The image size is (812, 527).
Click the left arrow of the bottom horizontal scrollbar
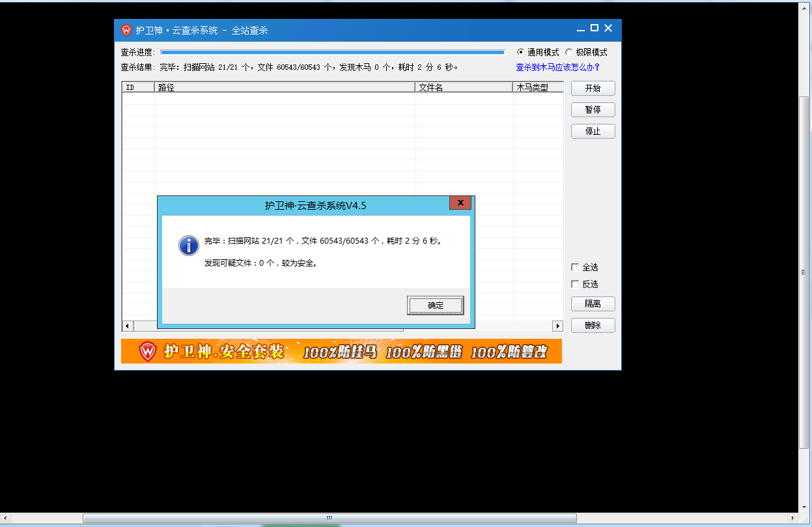tap(6, 518)
